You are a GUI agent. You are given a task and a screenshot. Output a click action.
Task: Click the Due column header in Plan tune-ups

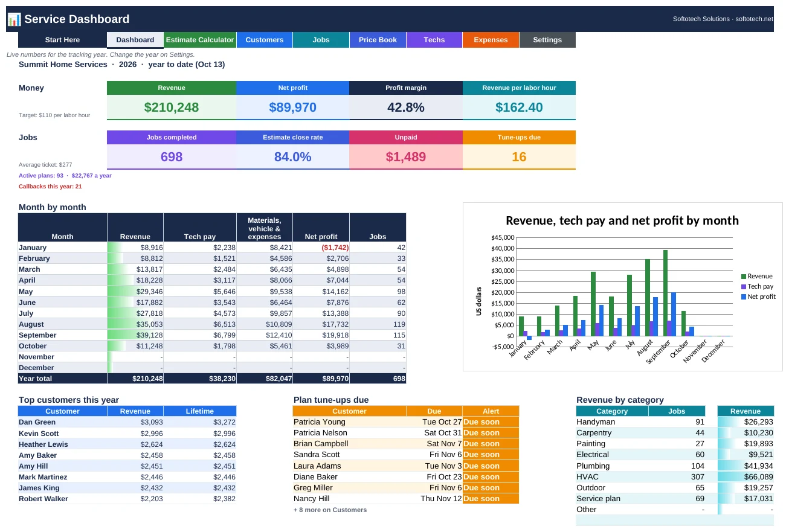434,411
